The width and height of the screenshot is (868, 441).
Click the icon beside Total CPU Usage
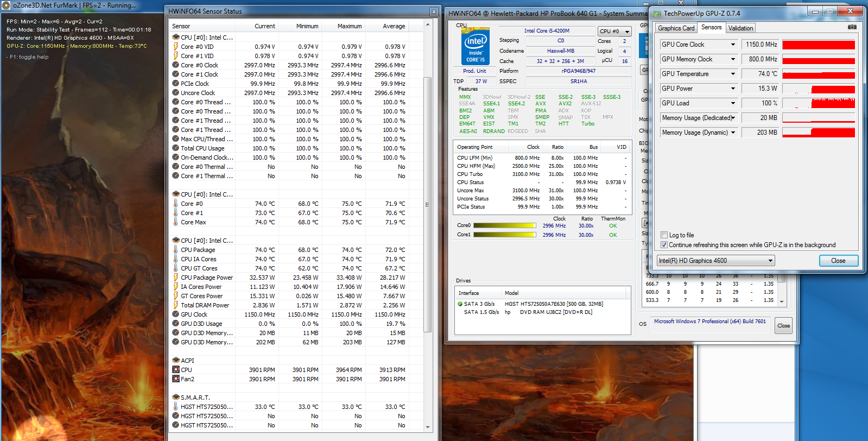(x=176, y=148)
